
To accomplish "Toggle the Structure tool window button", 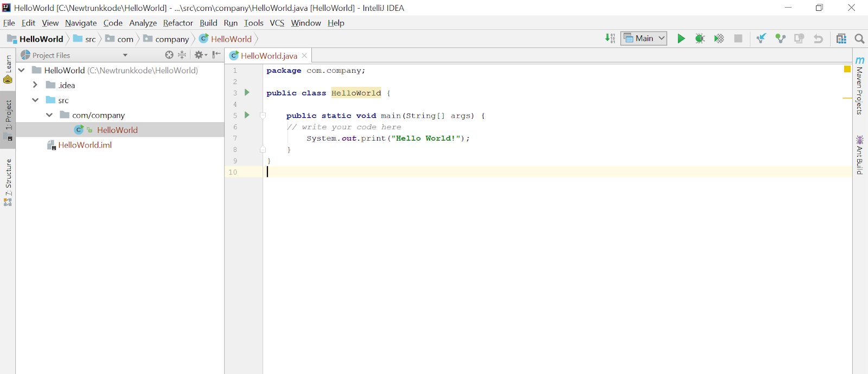I will [8, 182].
